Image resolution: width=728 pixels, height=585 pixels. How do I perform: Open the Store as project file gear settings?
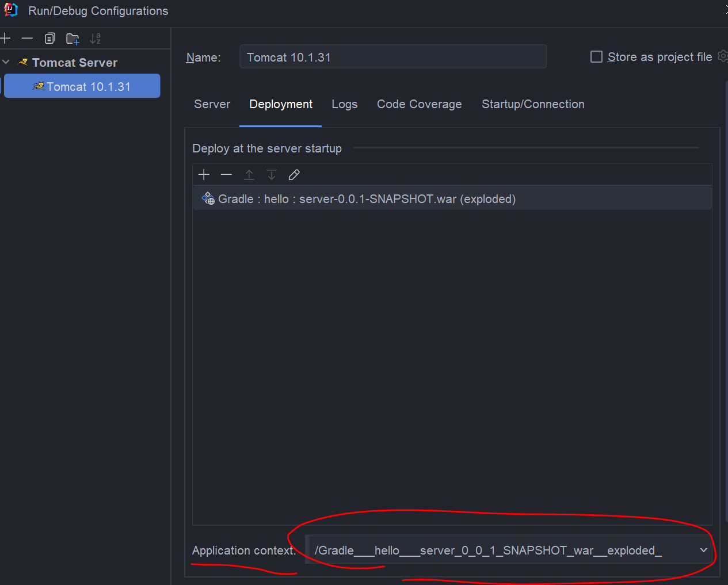click(x=723, y=56)
